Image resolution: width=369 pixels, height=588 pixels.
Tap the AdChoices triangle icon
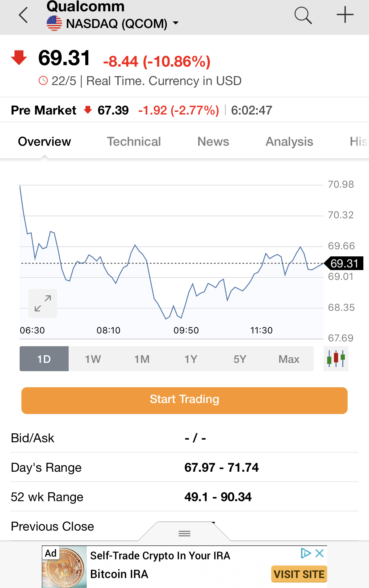point(306,553)
